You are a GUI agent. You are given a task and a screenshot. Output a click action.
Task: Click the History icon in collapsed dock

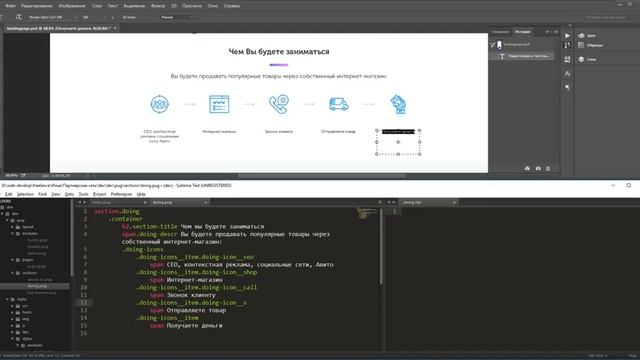567,45
